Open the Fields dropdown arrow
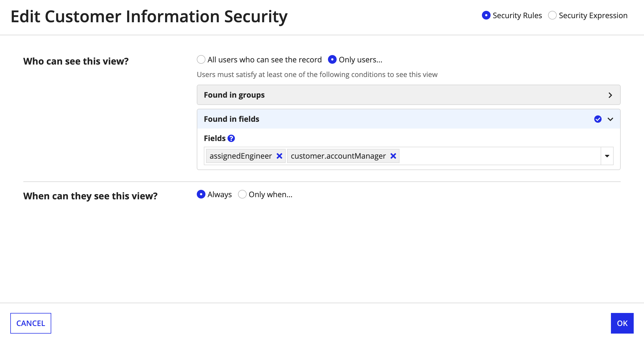The height and width of the screenshot is (339, 644). pos(607,156)
